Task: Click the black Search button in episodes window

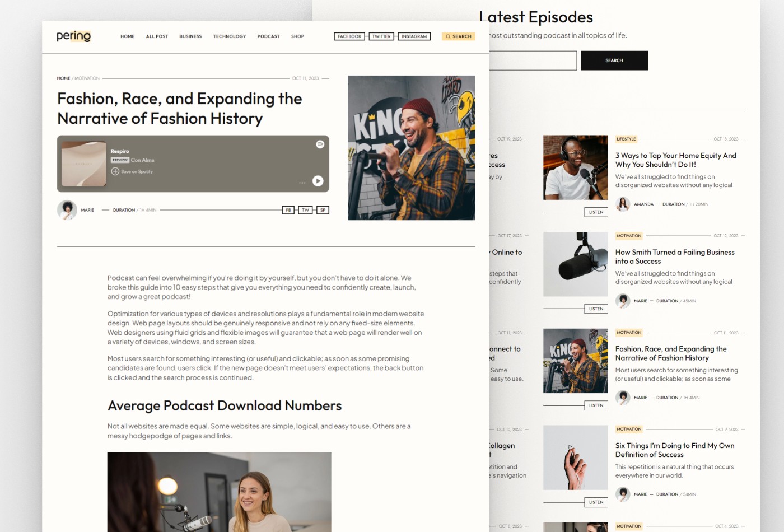Action: coord(614,60)
